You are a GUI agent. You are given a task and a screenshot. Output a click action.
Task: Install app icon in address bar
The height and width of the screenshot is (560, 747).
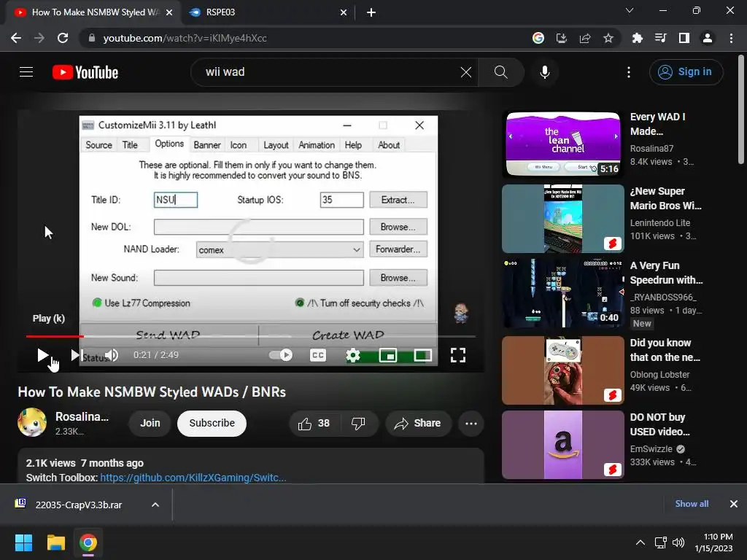point(562,38)
